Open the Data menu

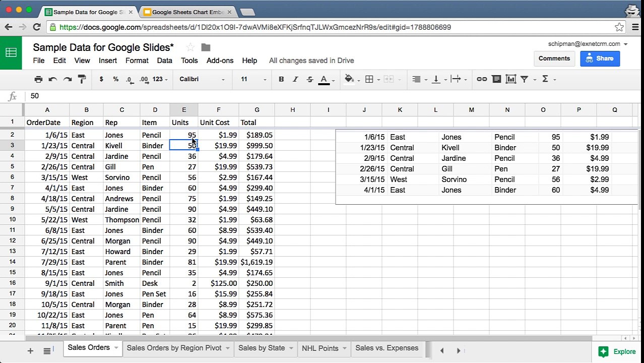(165, 60)
